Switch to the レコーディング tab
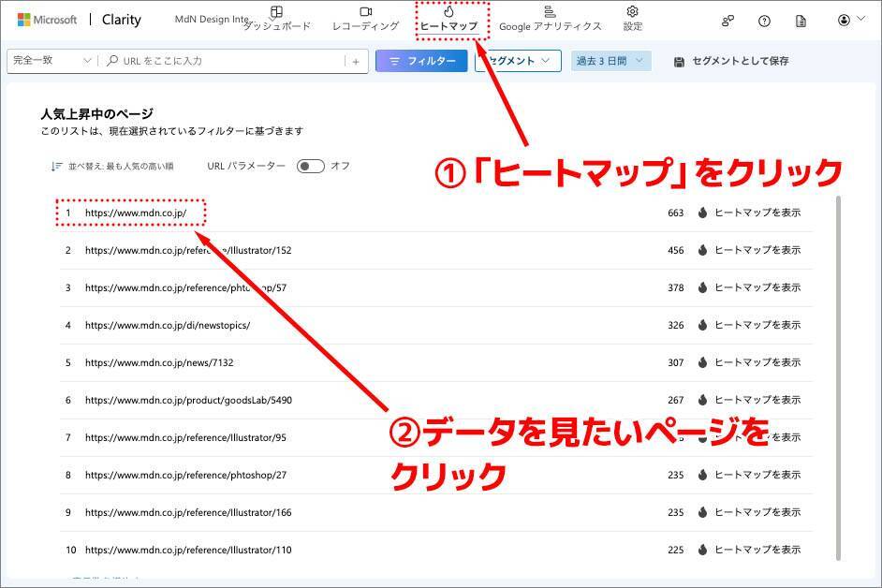Image resolution: width=882 pixels, height=588 pixels. (365, 19)
